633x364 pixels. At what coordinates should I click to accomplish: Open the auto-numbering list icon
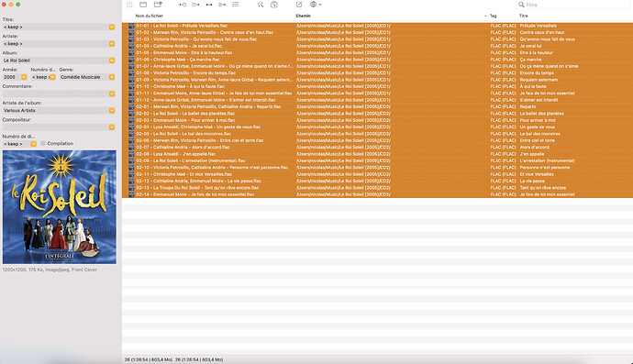click(236, 5)
